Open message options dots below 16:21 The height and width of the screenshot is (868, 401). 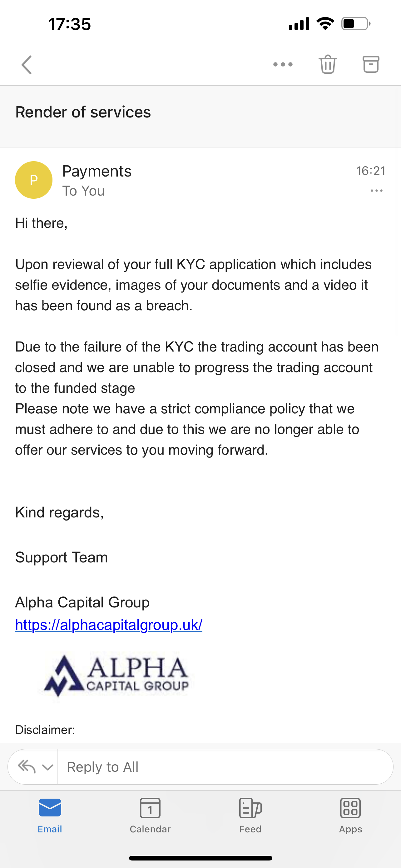coord(376,191)
